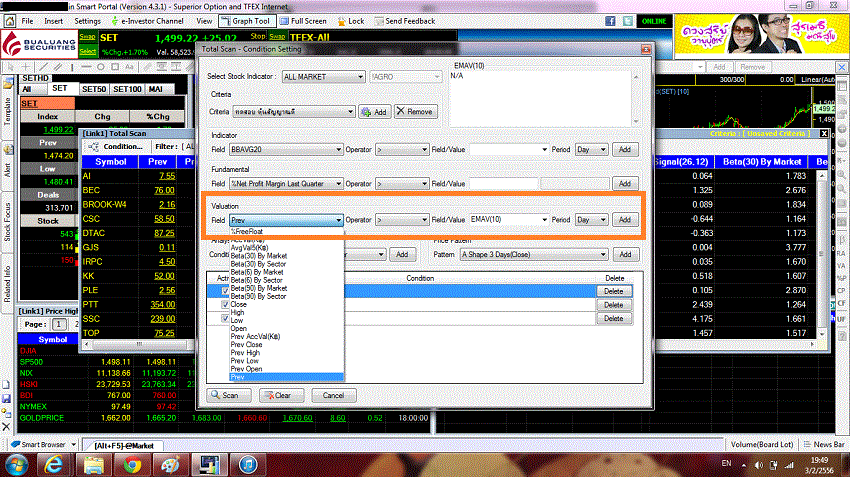Screen dimensions: 850x477
Task: Select the PTT symbol in Total Scan list
Action: click(x=90, y=305)
